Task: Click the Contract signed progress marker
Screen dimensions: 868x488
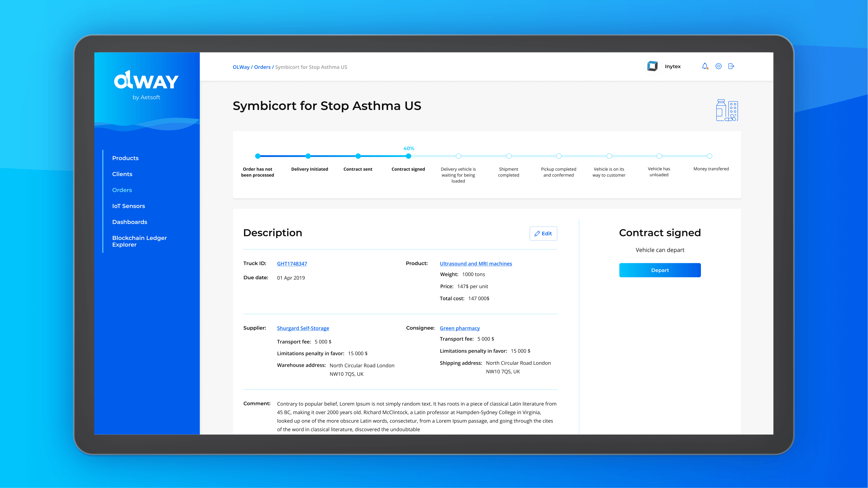Action: 408,156
